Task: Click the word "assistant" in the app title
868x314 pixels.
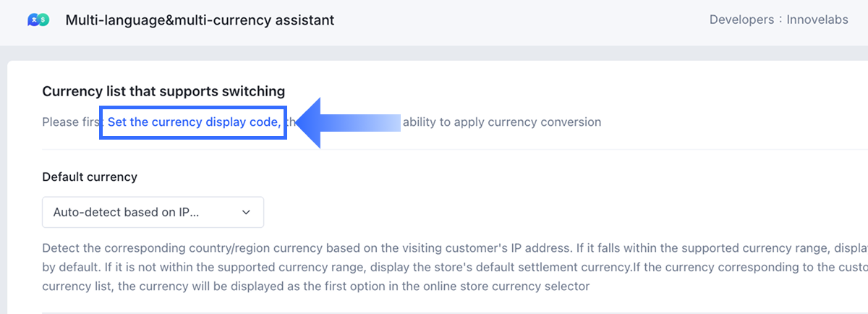Action: point(305,20)
